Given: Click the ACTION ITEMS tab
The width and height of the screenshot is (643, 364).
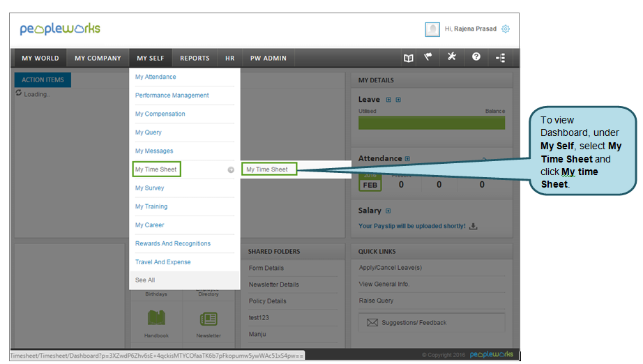Looking at the screenshot, I should pos(43,80).
